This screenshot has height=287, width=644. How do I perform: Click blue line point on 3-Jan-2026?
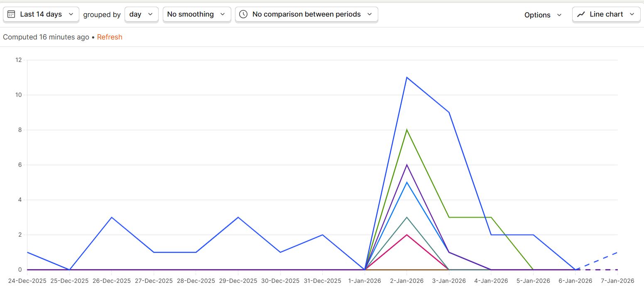[449, 112]
